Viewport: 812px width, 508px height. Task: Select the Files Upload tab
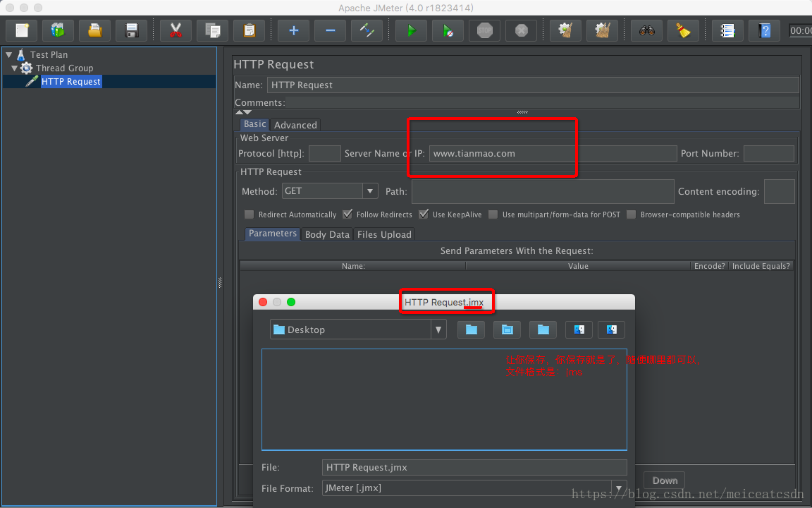pyautogui.click(x=384, y=234)
